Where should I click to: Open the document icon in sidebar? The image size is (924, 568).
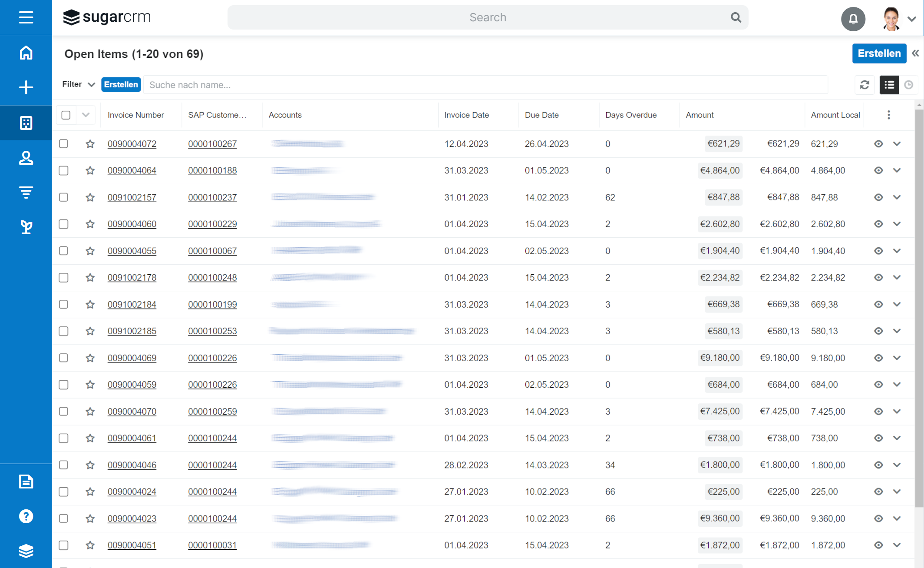pos(26,482)
